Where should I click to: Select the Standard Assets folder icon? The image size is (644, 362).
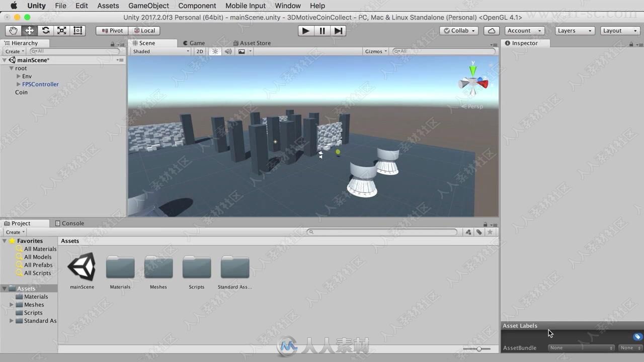point(235,267)
